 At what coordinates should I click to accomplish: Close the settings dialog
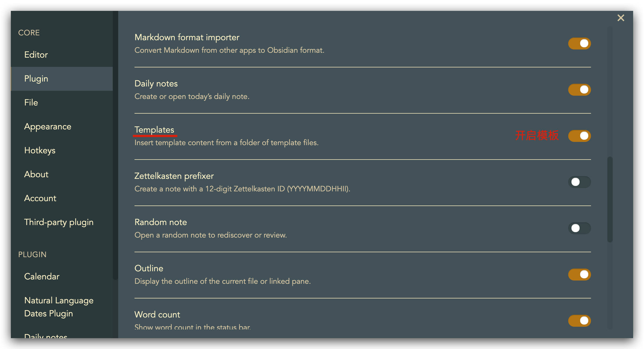(621, 18)
